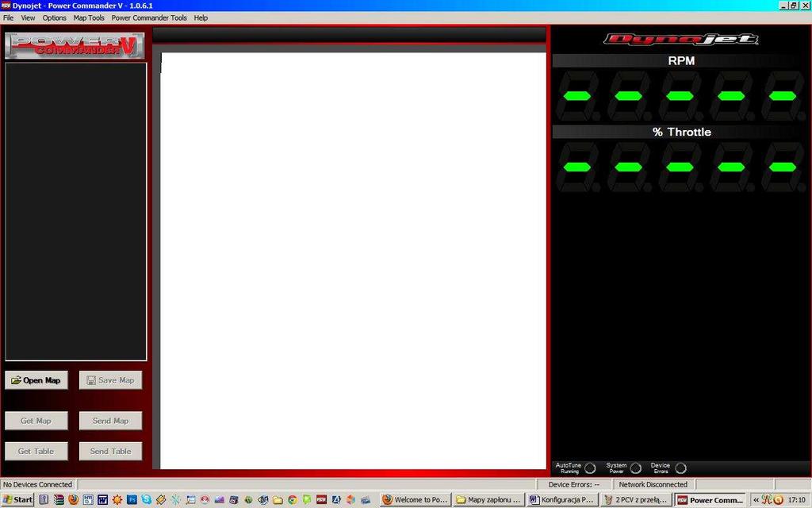Open the Map Tools menu
The height and width of the screenshot is (508, 812).
coord(89,17)
